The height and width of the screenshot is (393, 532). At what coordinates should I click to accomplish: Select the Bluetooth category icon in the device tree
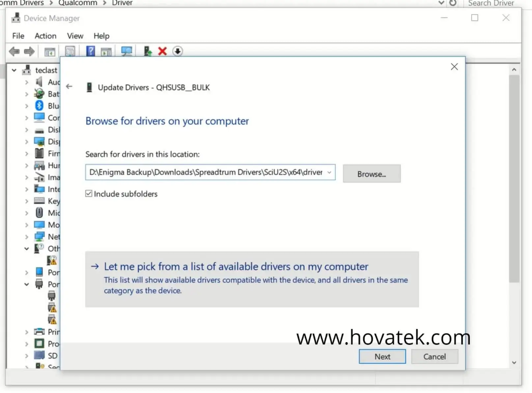[39, 106]
